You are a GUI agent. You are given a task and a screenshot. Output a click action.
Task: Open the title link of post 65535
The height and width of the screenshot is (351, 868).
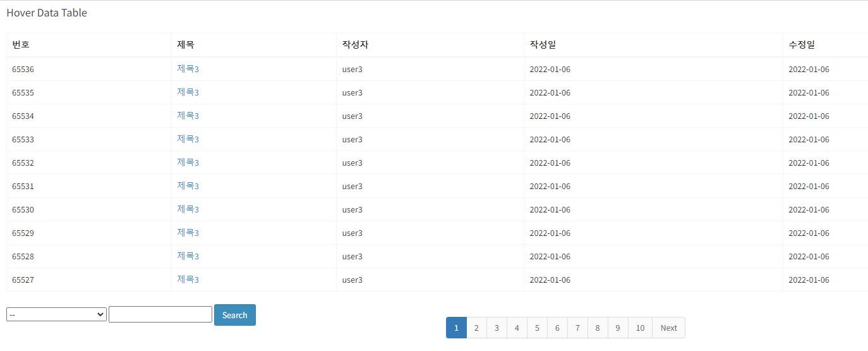pos(188,92)
